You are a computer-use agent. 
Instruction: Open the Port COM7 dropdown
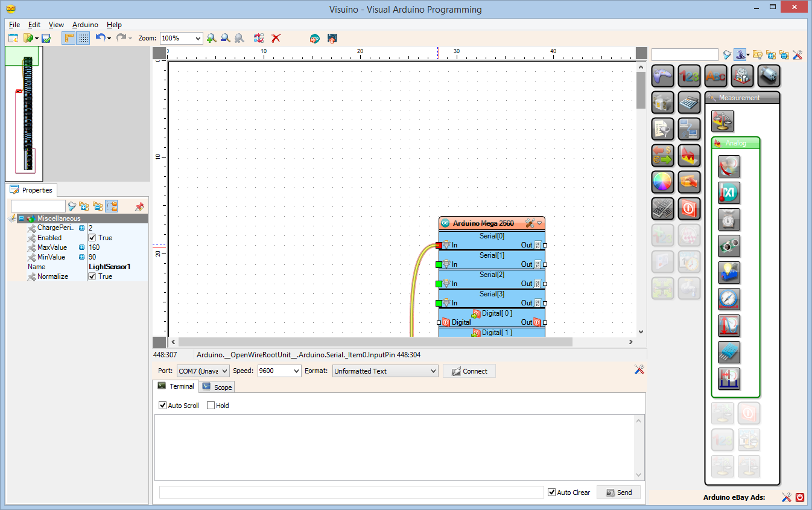225,371
